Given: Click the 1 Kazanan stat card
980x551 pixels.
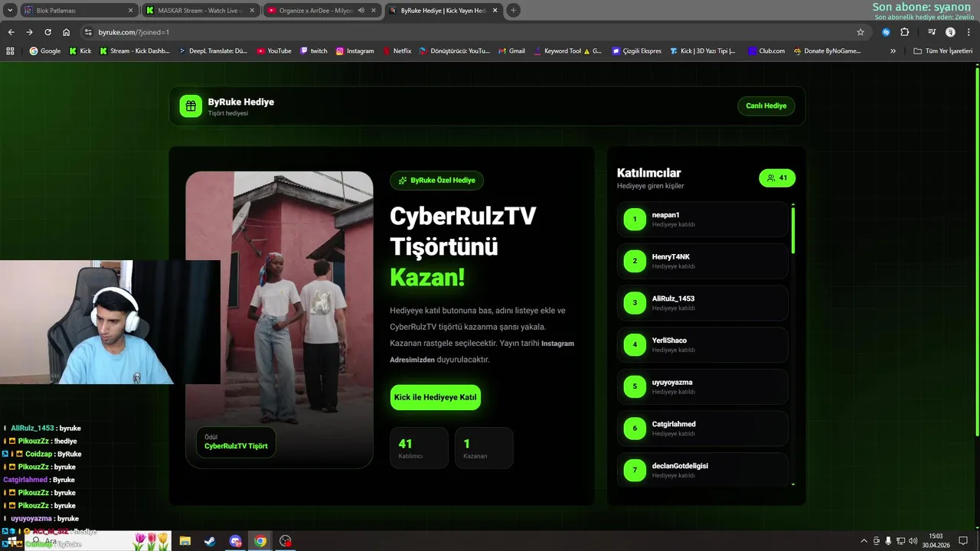Looking at the screenshot, I should [484, 448].
